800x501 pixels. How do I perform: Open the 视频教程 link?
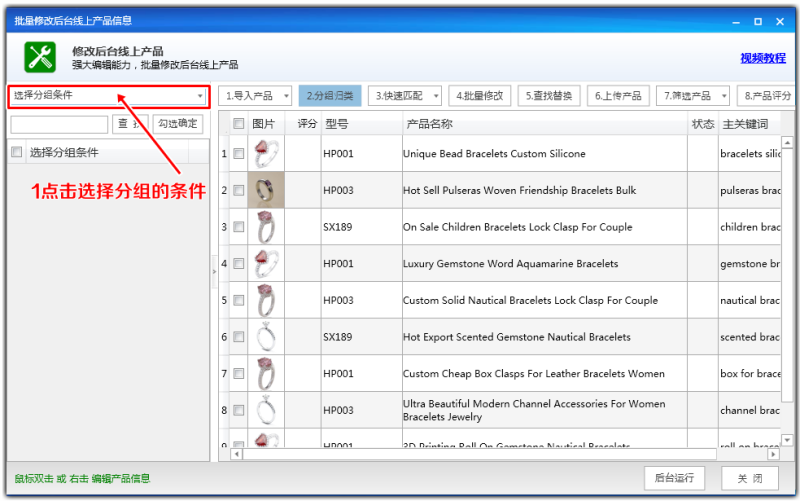[x=763, y=58]
